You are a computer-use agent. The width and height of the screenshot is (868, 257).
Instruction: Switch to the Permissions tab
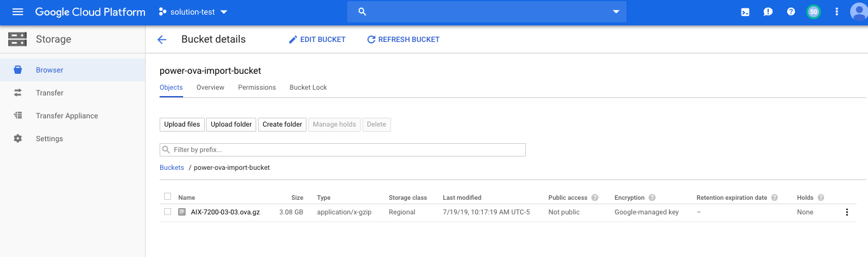coord(257,87)
